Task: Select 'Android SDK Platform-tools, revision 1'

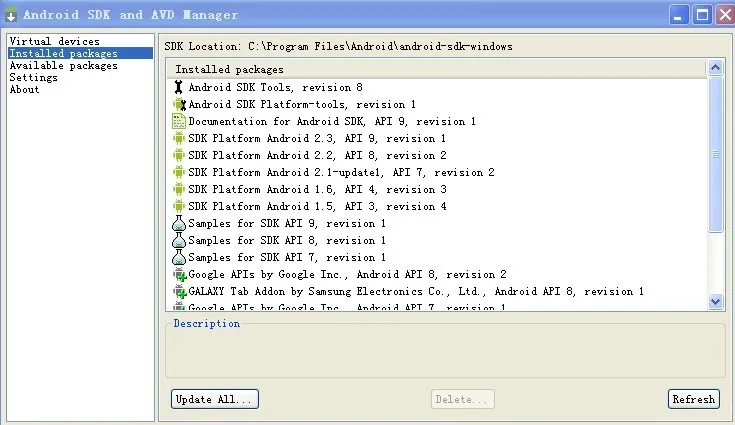Action: [302, 104]
